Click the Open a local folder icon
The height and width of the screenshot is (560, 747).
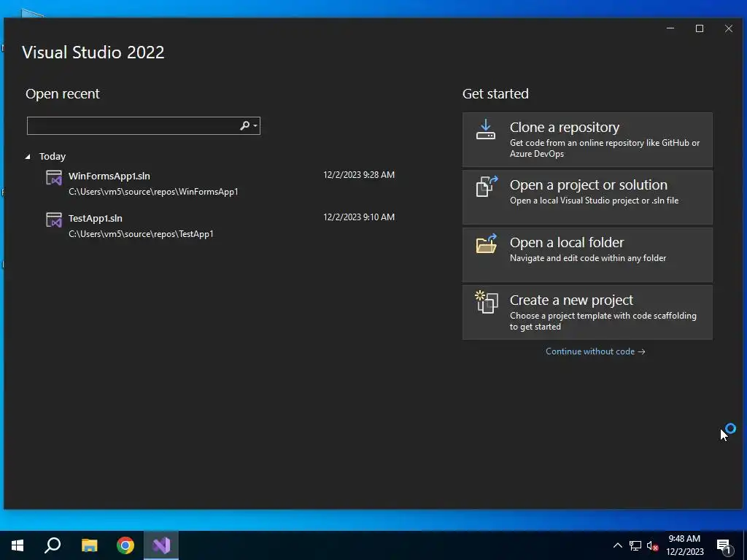(487, 244)
